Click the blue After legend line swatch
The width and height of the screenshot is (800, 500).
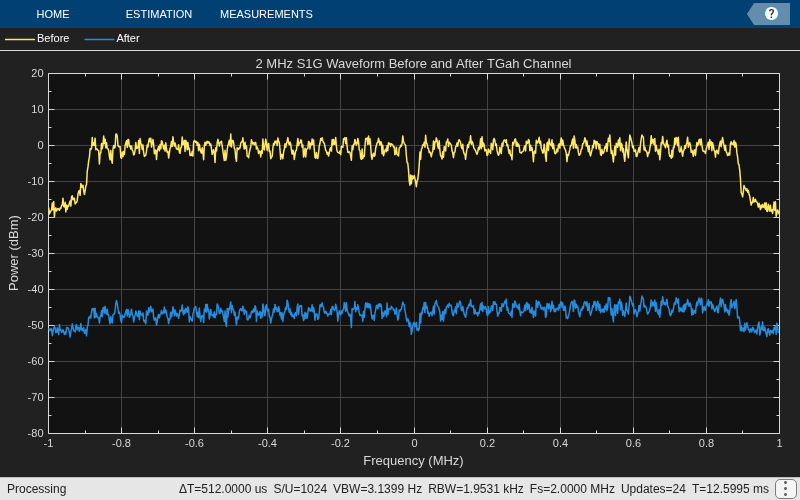coord(99,39)
